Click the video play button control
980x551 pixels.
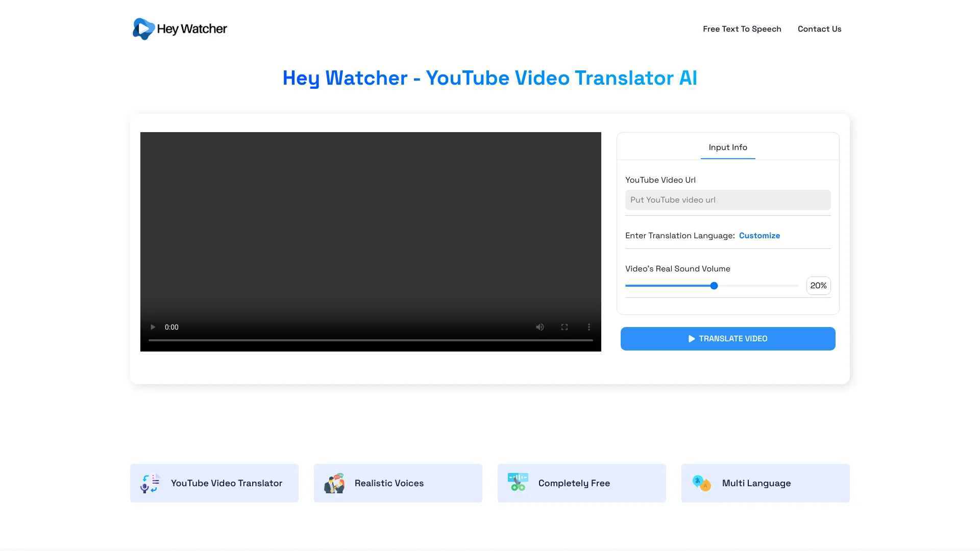[x=153, y=327]
